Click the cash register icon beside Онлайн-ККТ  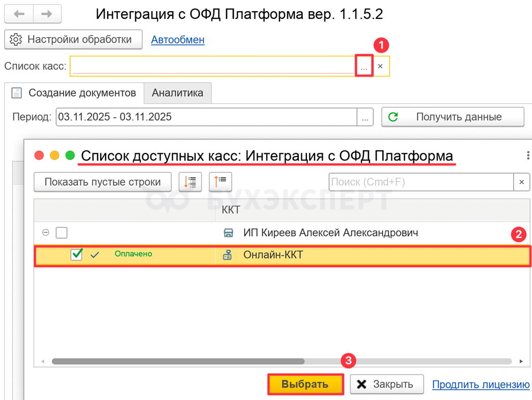point(227,255)
